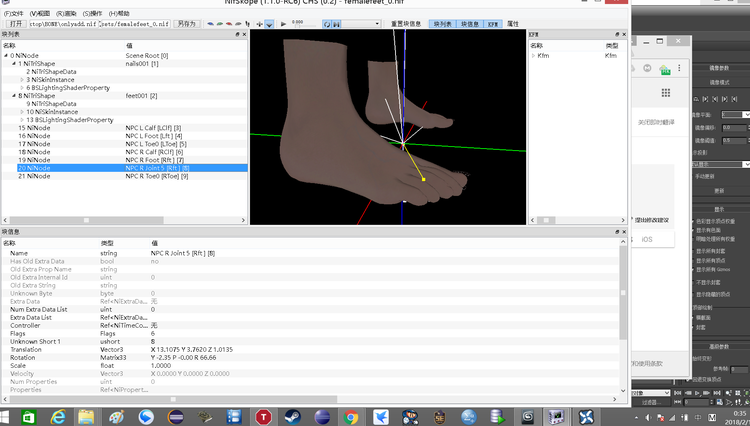This screenshot has width=750, height=426.
Task: Expand the 13 BSLightingShaderProperty node
Action: 22,120
